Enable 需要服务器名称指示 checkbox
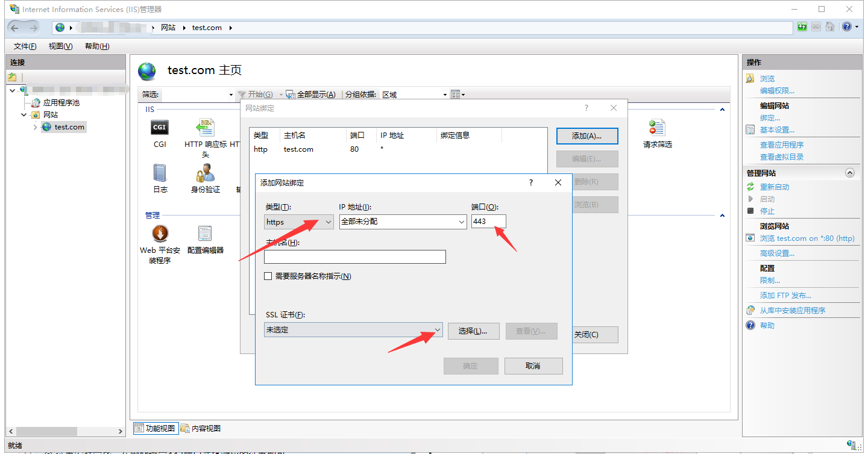Image resolution: width=868 pixels, height=454 pixels. [268, 276]
